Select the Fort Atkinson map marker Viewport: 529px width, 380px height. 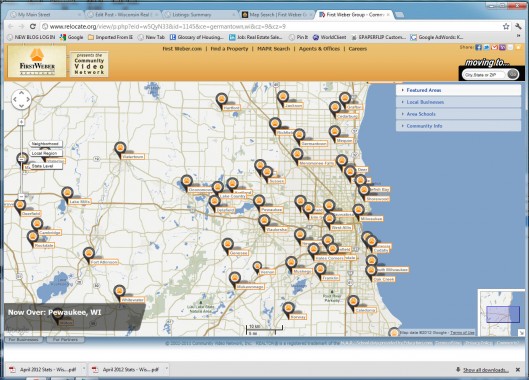[x=89, y=254]
